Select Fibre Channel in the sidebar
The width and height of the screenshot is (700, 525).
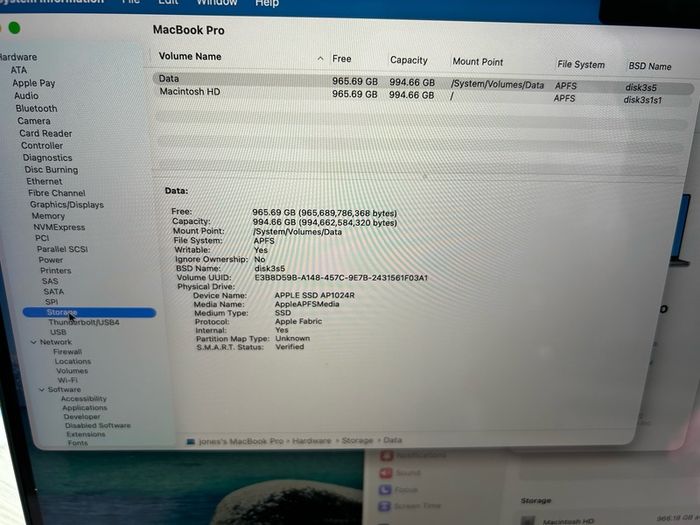coord(56,193)
